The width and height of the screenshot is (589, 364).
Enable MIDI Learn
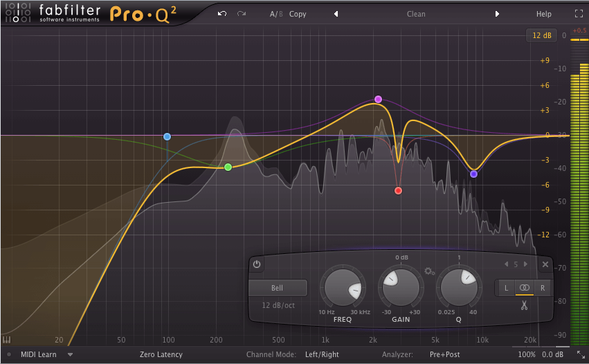(38, 354)
